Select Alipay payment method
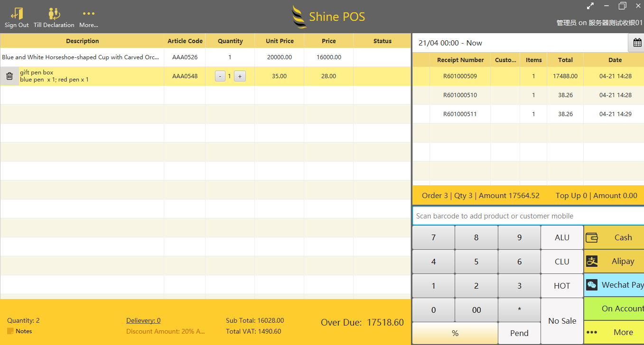 (614, 261)
